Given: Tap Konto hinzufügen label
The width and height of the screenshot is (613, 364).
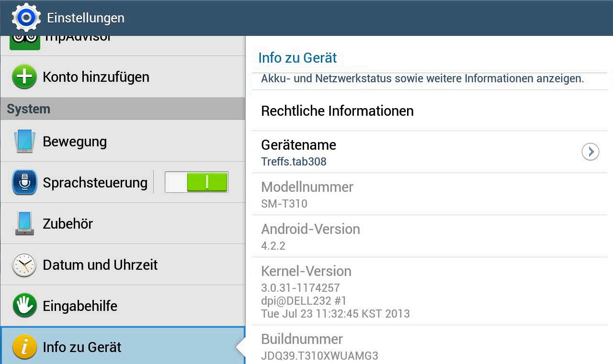Looking at the screenshot, I should 96,77.
